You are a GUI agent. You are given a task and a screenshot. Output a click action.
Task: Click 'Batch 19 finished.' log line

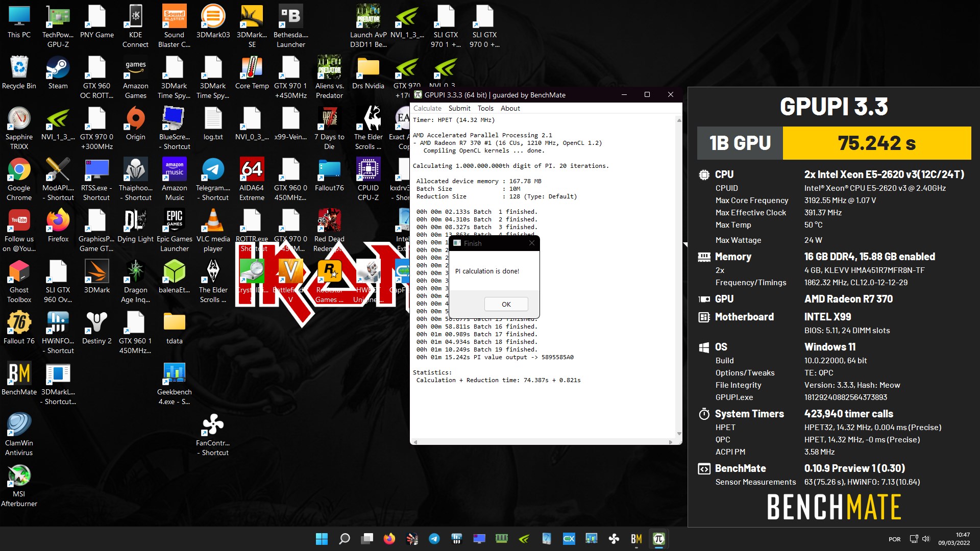tap(505, 349)
